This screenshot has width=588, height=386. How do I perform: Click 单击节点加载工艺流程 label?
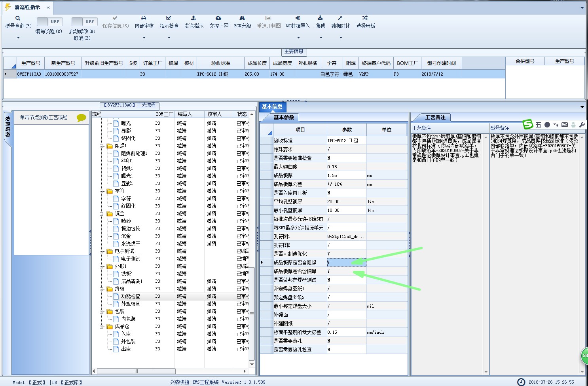pyautogui.click(x=44, y=118)
